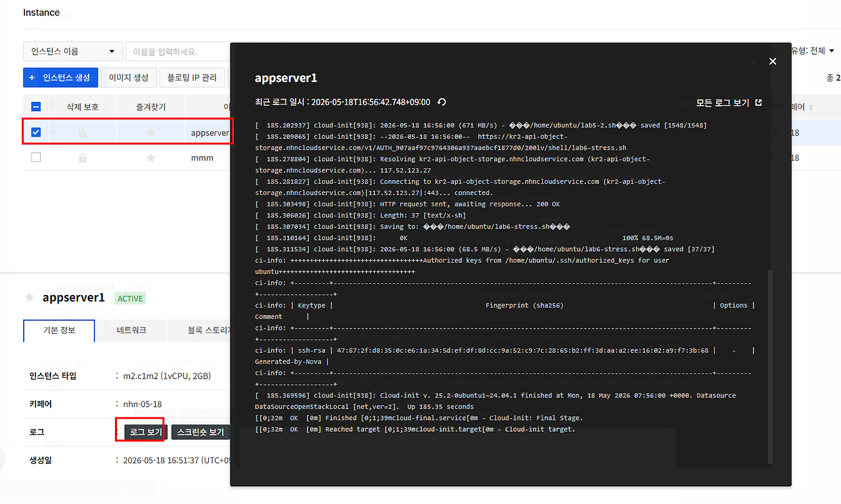Click the create instance button
Screen dimensions: 841x504
(x=60, y=78)
